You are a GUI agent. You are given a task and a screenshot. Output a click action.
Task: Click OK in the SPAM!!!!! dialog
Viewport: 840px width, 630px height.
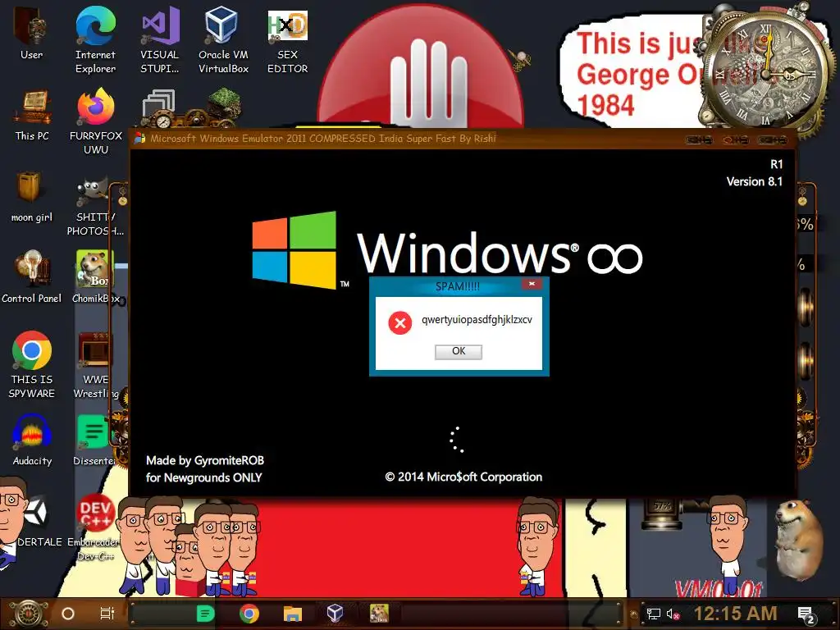(x=459, y=351)
